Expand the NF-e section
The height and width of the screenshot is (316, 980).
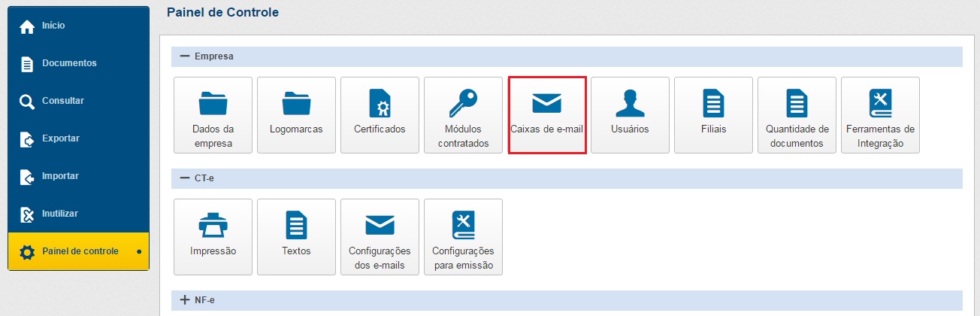click(x=185, y=300)
